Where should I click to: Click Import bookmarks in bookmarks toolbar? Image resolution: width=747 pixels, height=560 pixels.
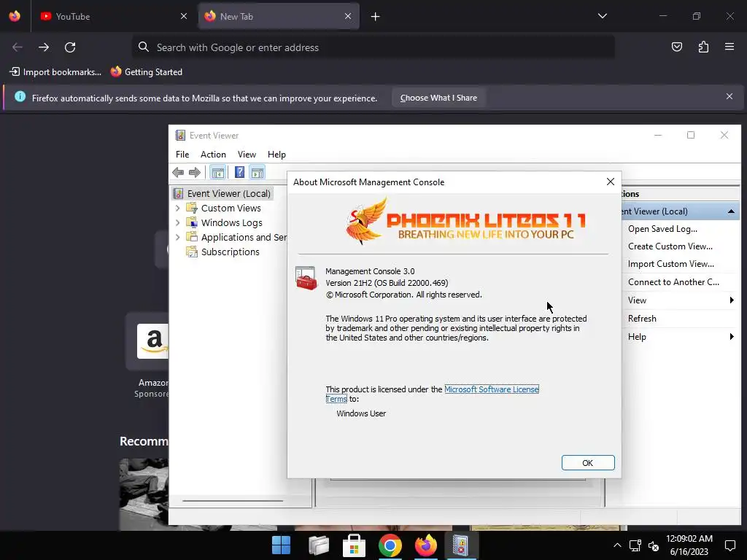(55, 72)
